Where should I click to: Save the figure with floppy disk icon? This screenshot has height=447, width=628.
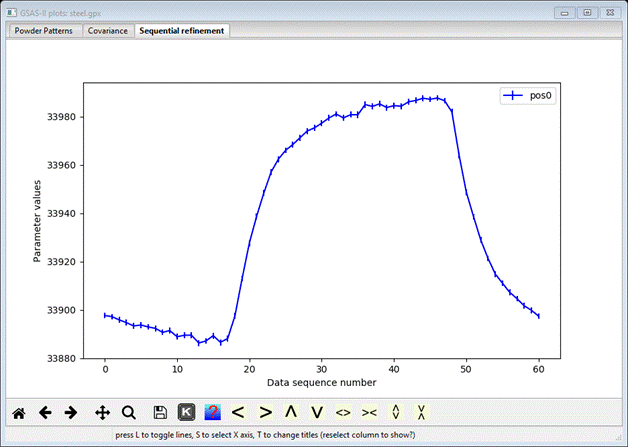[x=160, y=411]
